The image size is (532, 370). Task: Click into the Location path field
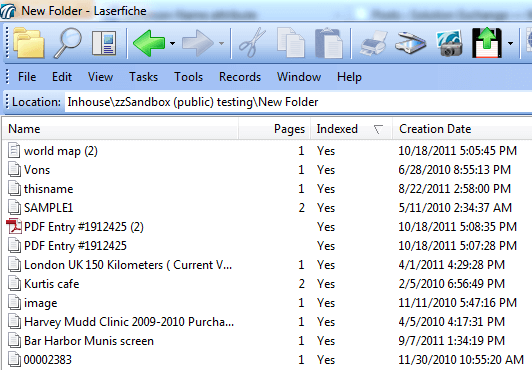point(298,102)
